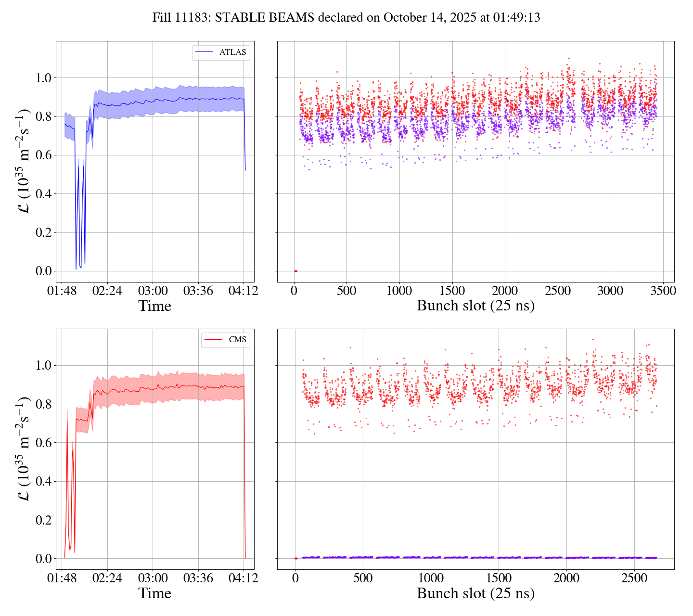This screenshot has height=616, width=693.
Task: Click the CMS legend label
Action: [x=237, y=340]
